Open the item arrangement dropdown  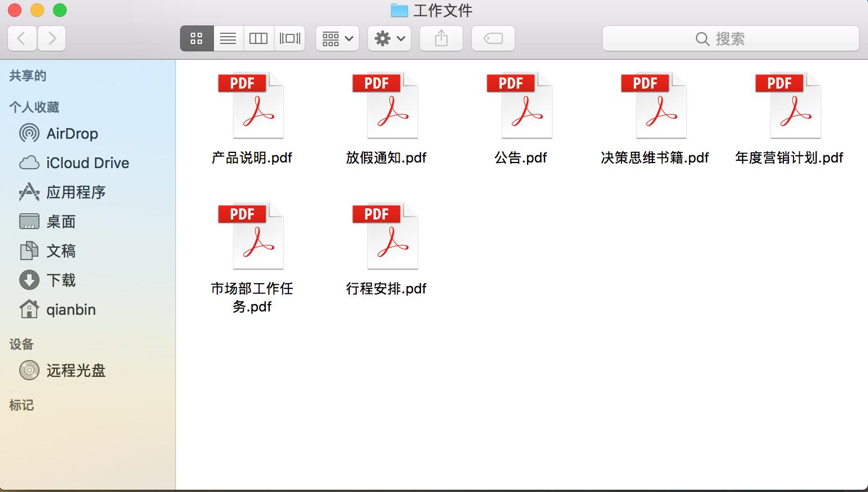pos(336,38)
